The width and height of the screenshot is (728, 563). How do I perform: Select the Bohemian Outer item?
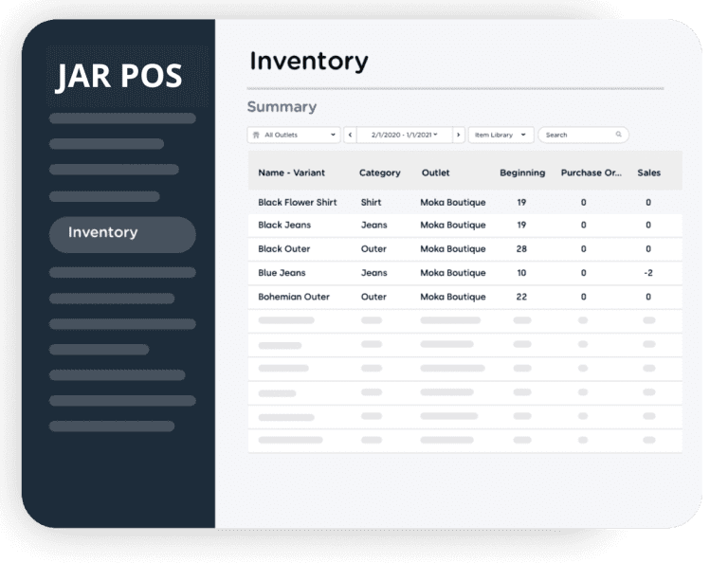pyautogui.click(x=294, y=297)
